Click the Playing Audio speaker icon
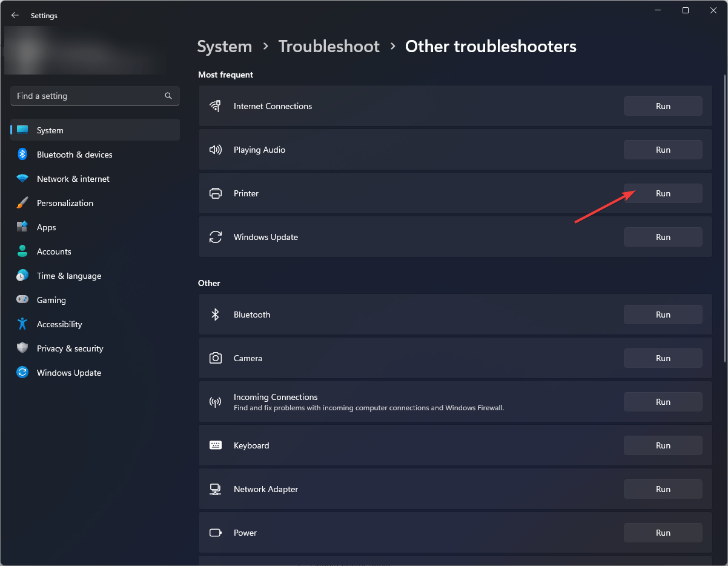This screenshot has width=728, height=566. pos(215,150)
